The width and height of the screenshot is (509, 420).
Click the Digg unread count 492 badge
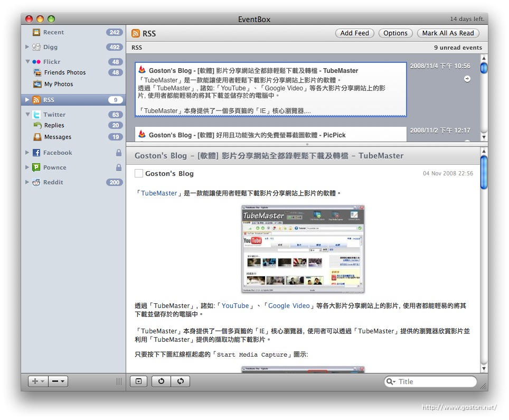pos(115,47)
